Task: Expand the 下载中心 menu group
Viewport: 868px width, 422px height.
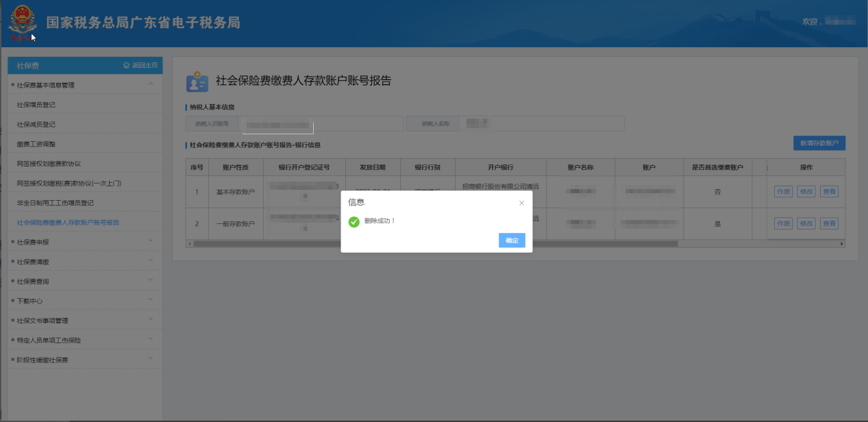Action: tap(151, 301)
